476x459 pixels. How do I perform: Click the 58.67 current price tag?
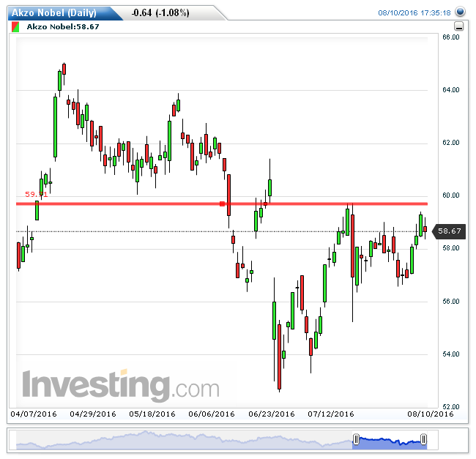click(449, 231)
